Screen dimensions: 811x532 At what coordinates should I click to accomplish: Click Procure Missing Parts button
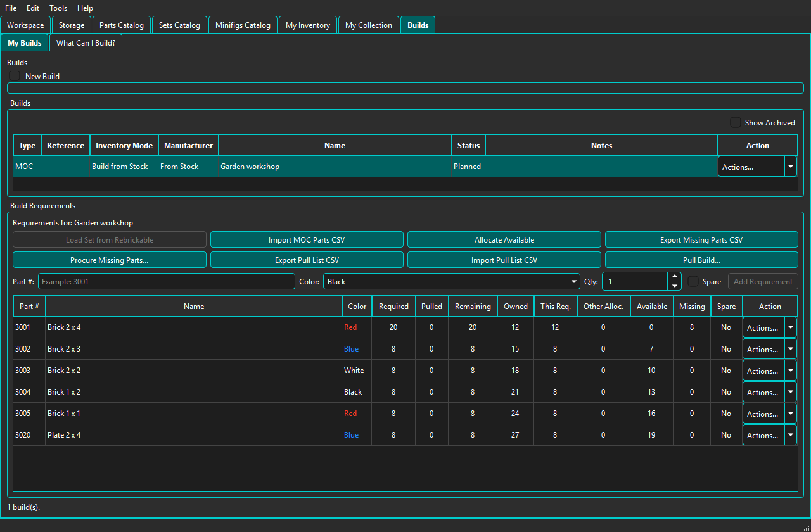[110, 260]
